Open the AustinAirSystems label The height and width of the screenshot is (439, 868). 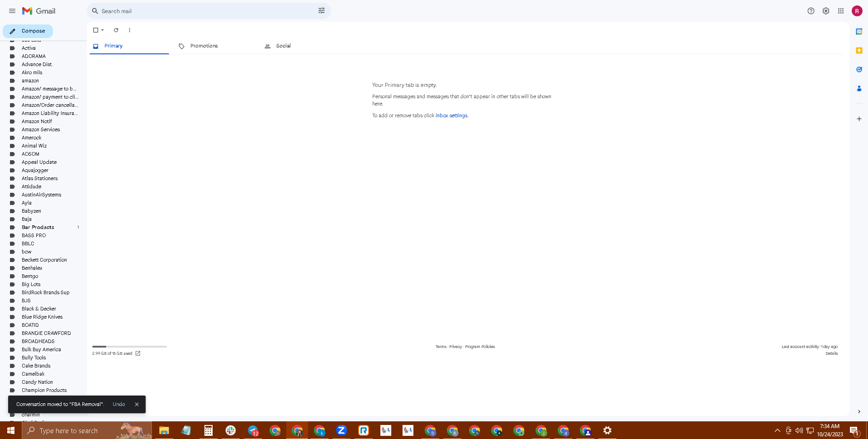pos(42,195)
